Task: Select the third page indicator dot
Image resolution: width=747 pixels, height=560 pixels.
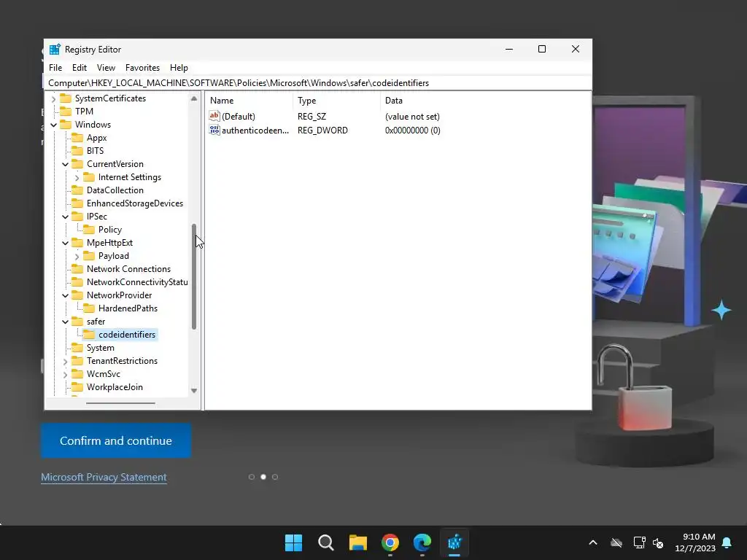Action: 275,477
